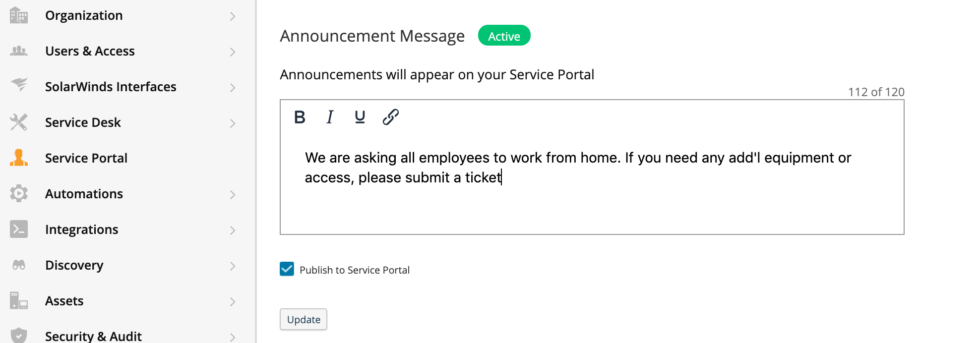Click the Security & Audit shield icon

click(x=18, y=337)
